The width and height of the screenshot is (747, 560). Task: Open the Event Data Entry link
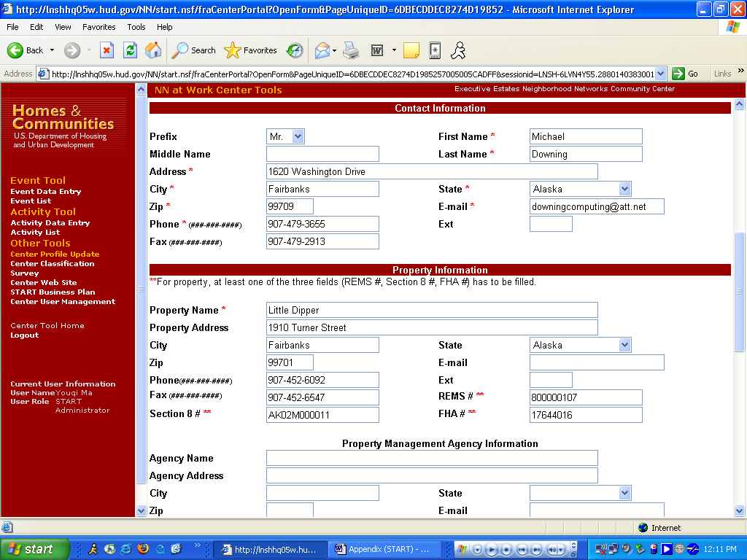(45, 192)
